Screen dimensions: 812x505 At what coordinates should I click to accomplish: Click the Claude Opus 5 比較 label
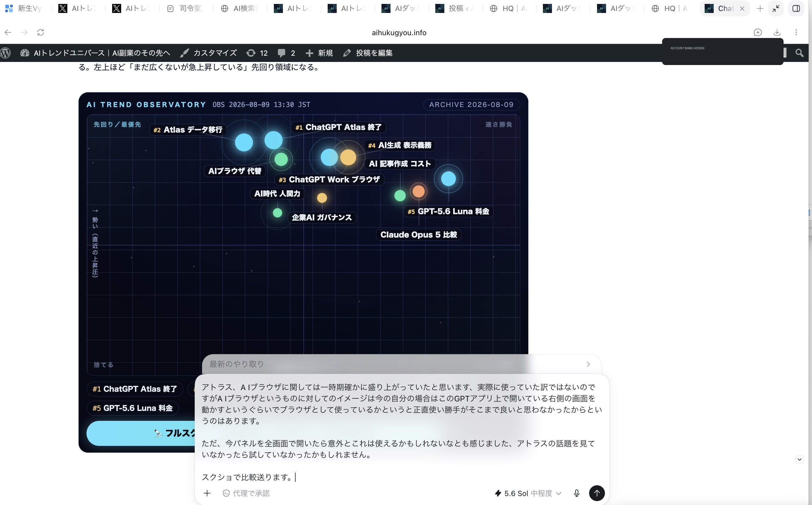click(x=418, y=235)
